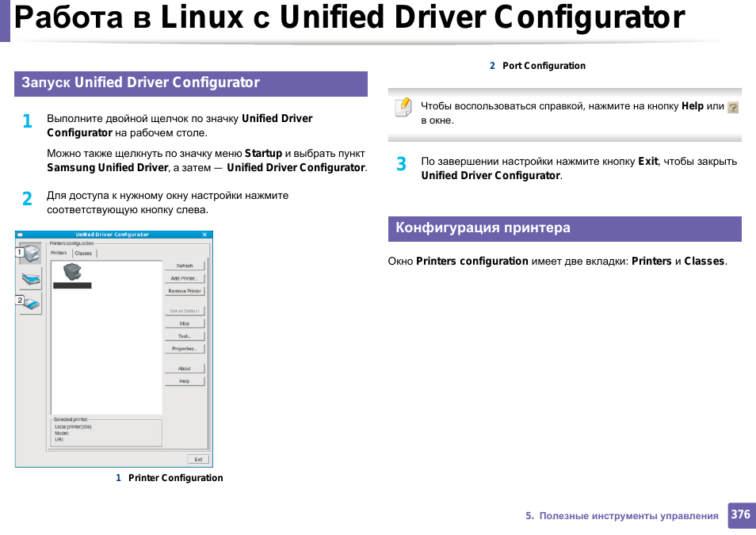Open printer Properties dialog

pyautogui.click(x=185, y=349)
